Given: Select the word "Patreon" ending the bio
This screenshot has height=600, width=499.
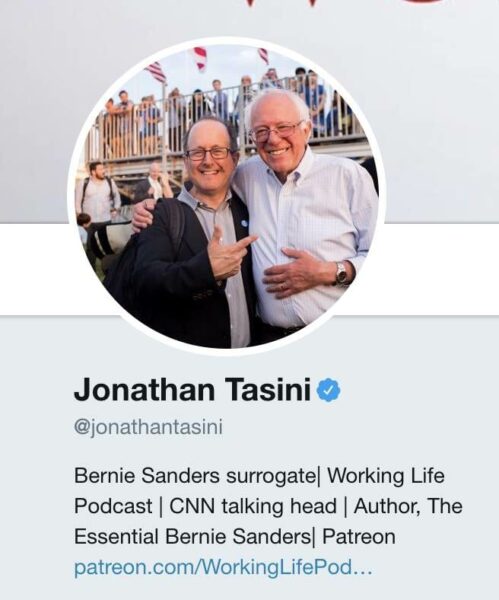Looking at the screenshot, I should (x=359, y=536).
